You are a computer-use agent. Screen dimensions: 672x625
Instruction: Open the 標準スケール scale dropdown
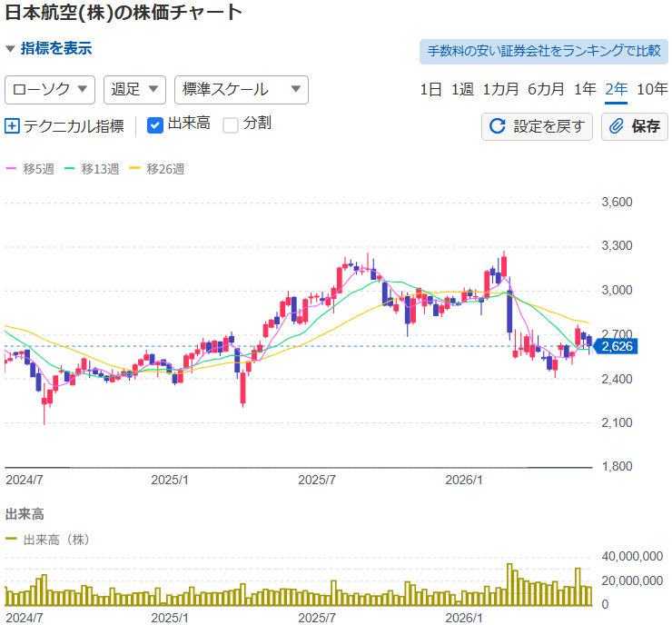click(242, 90)
